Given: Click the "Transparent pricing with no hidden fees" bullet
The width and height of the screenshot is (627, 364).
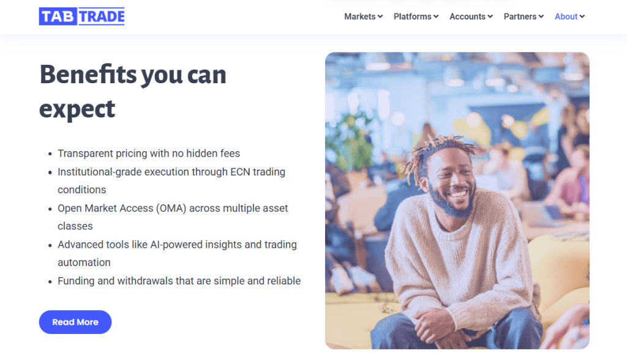Looking at the screenshot, I should pos(149,154).
